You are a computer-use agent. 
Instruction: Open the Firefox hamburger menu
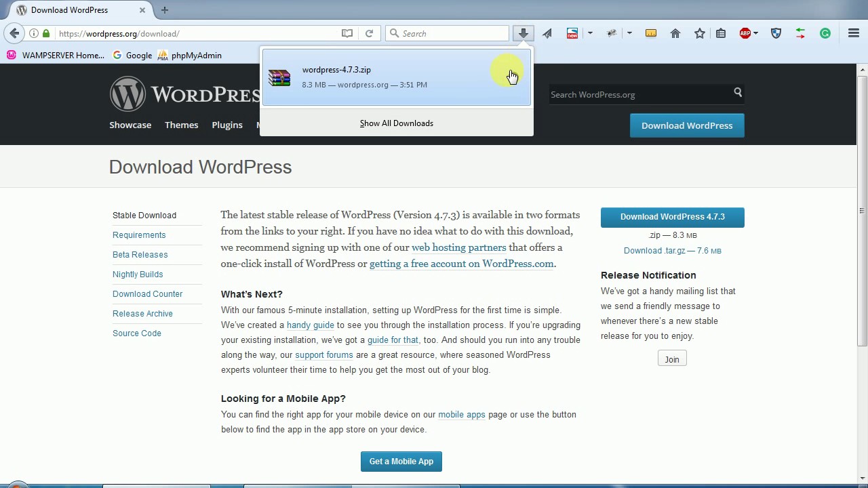tap(854, 33)
